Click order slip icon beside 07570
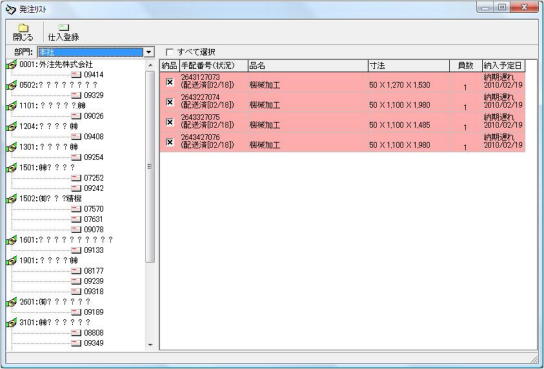Viewport: 544px width, 369px height. [x=76, y=209]
